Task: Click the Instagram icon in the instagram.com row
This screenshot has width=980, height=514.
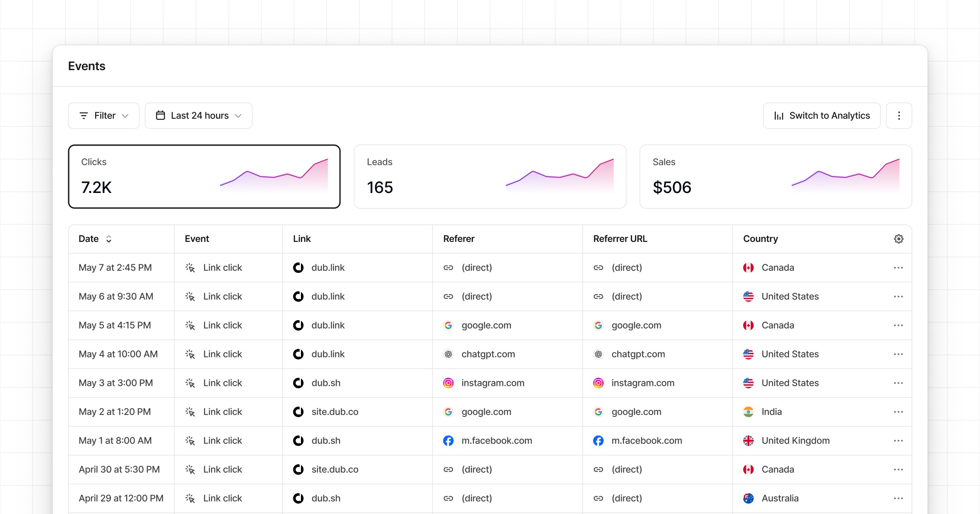Action: click(x=448, y=383)
